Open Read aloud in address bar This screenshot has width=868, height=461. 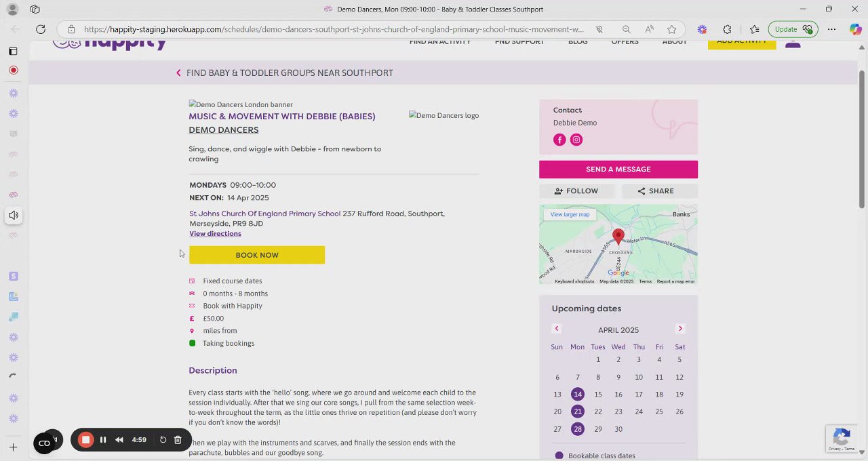pyautogui.click(x=649, y=29)
